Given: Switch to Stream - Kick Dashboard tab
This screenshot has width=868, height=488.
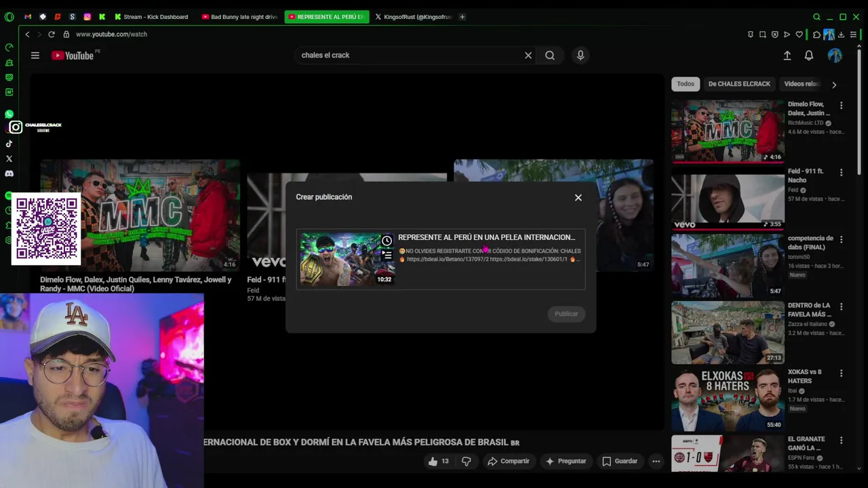Looking at the screenshot, I should tap(151, 17).
